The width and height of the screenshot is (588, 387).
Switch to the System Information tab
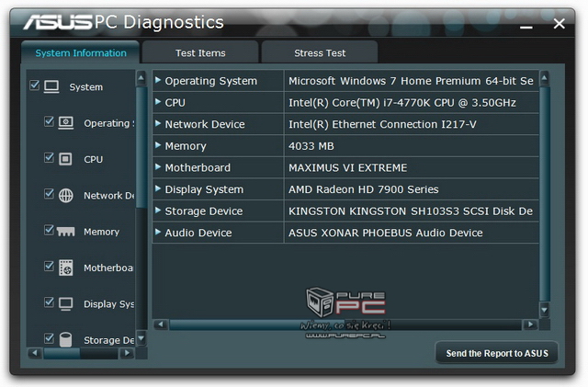click(81, 52)
